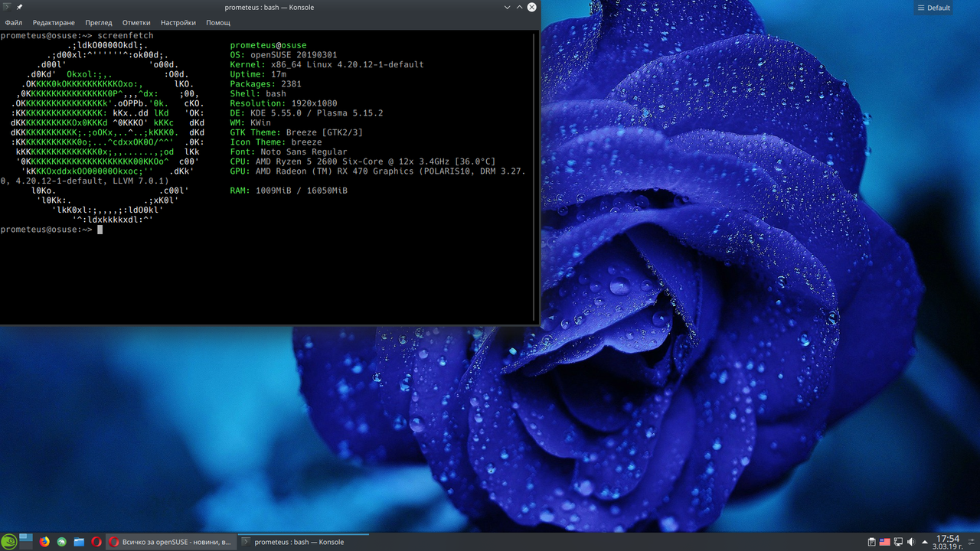Select the Konsole taskbar entry

tap(303, 542)
